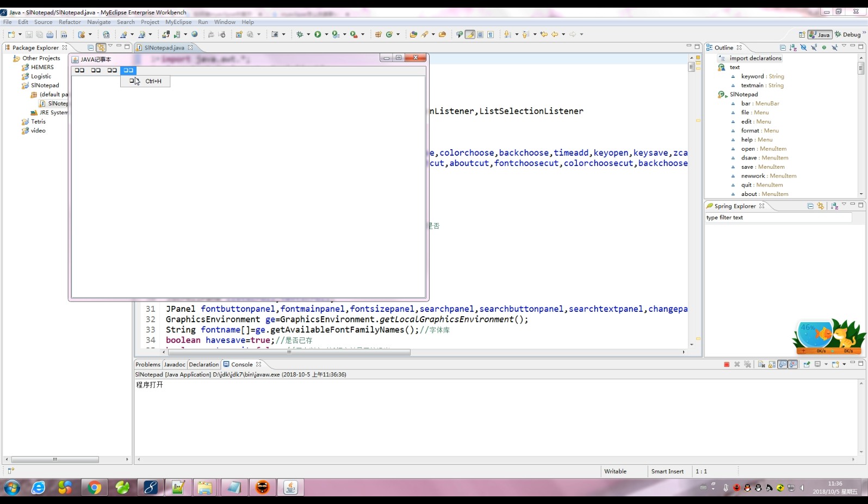
Task: Open Package Explorer view menu triangle
Action: (110, 46)
